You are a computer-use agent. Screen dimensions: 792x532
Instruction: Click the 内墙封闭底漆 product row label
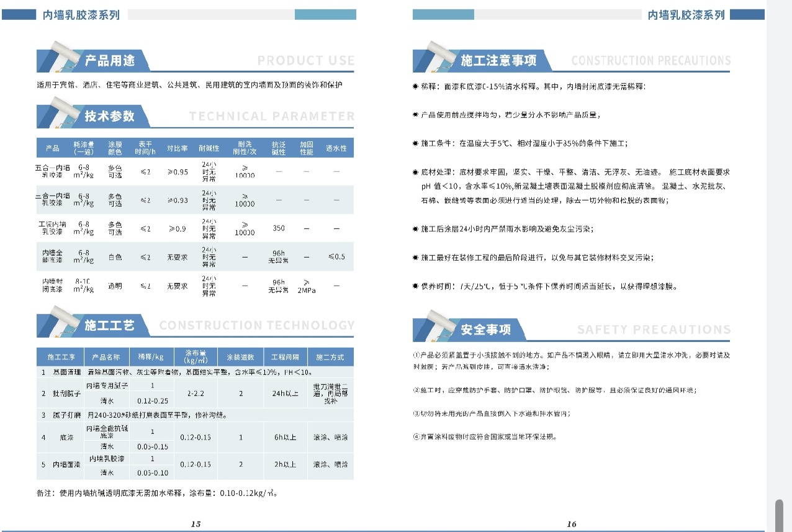click(52, 285)
